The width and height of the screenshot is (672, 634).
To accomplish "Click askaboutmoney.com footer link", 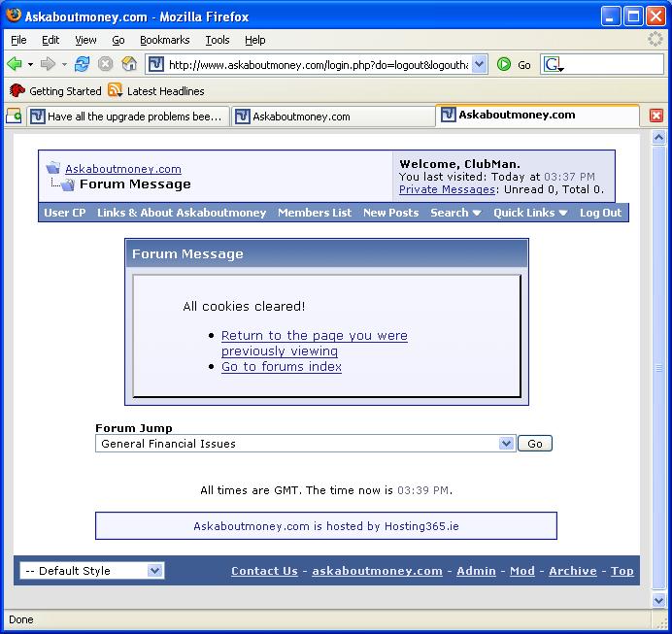I will [x=377, y=571].
